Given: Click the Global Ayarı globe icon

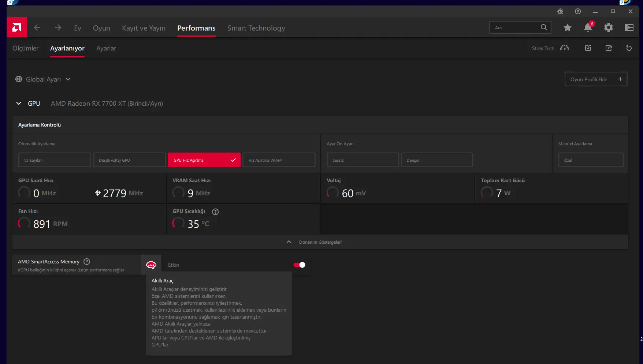Looking at the screenshot, I should click(x=19, y=79).
